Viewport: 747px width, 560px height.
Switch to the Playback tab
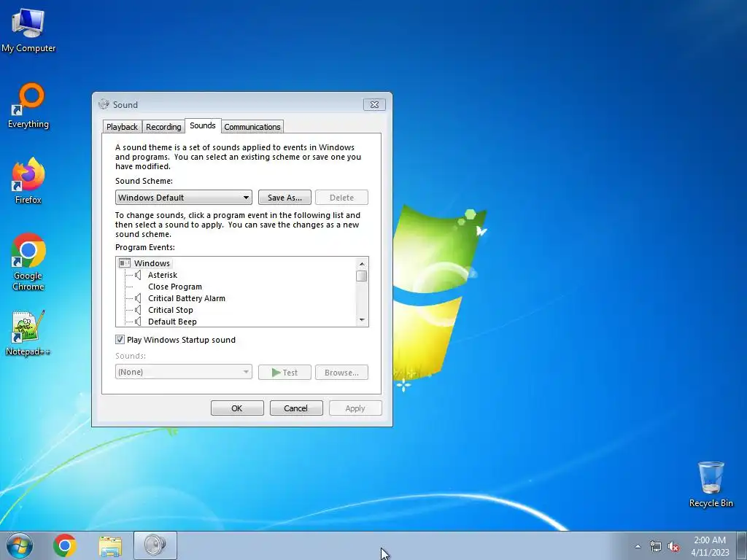click(x=122, y=127)
